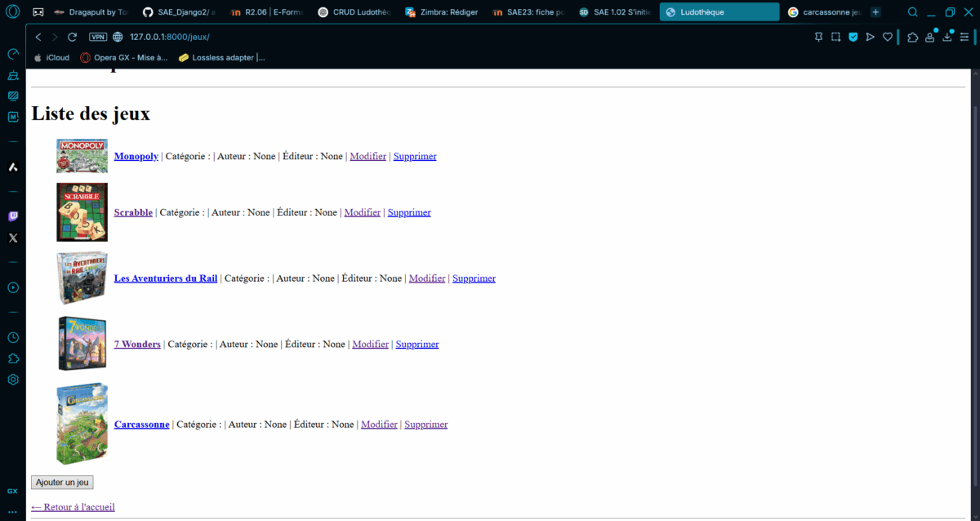The image size is (980, 521).
Task: Reload the page with refresh icon
Action: point(72,37)
